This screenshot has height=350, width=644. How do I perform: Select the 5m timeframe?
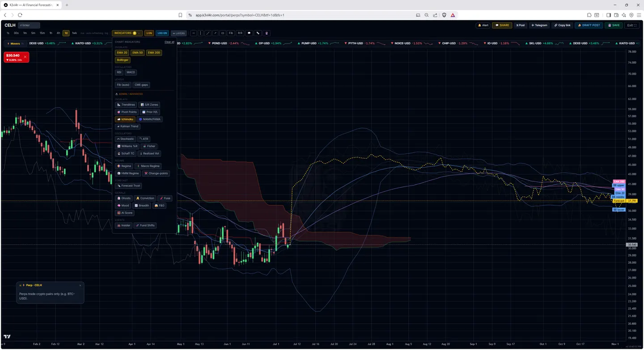tap(33, 33)
